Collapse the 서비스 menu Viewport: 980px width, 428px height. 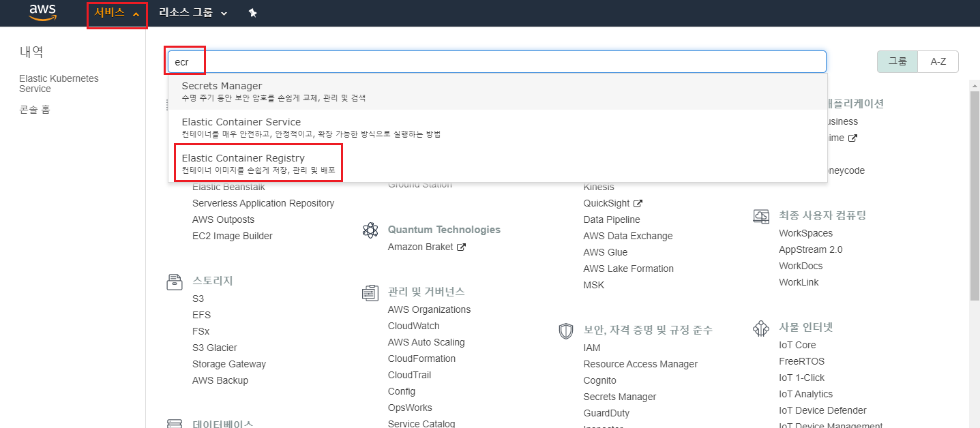[x=117, y=13]
